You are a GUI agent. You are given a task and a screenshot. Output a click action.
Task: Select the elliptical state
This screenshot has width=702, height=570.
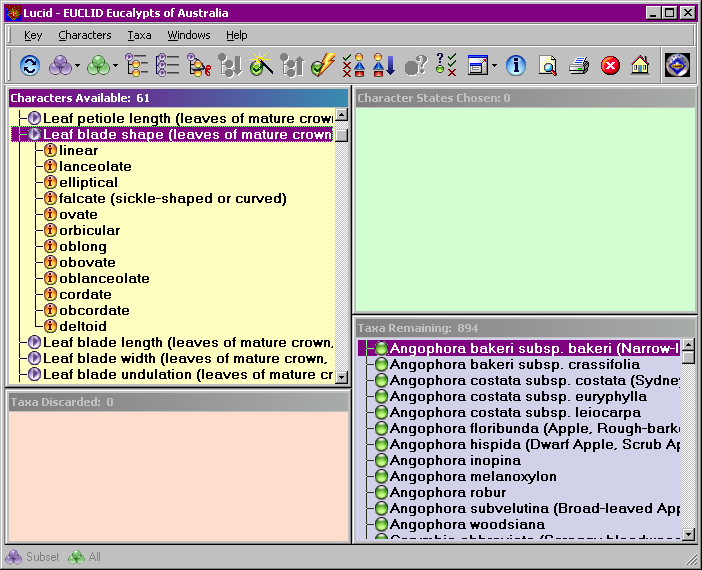point(88,182)
